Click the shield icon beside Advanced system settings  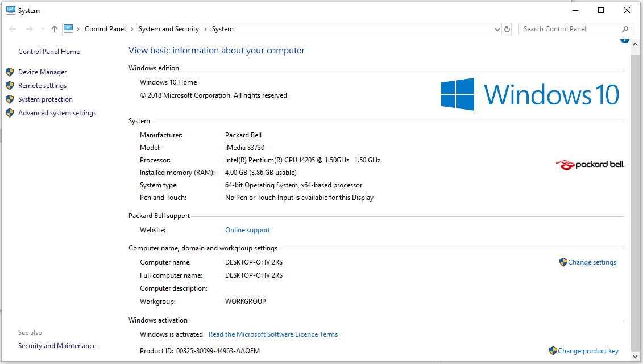[10, 113]
